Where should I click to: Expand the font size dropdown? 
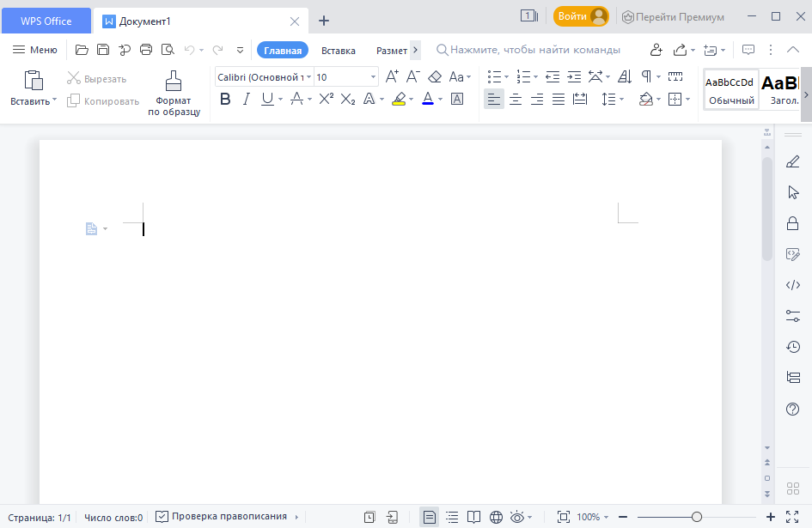[373, 77]
